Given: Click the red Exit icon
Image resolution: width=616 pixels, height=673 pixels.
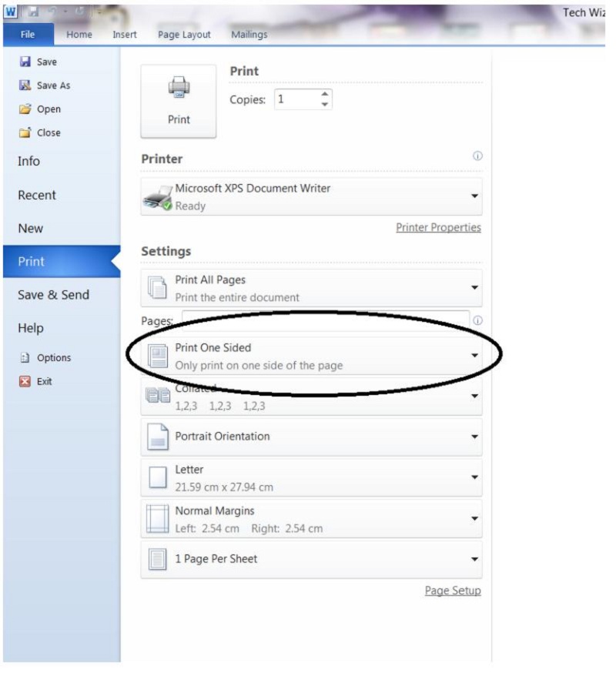Looking at the screenshot, I should point(25,381).
